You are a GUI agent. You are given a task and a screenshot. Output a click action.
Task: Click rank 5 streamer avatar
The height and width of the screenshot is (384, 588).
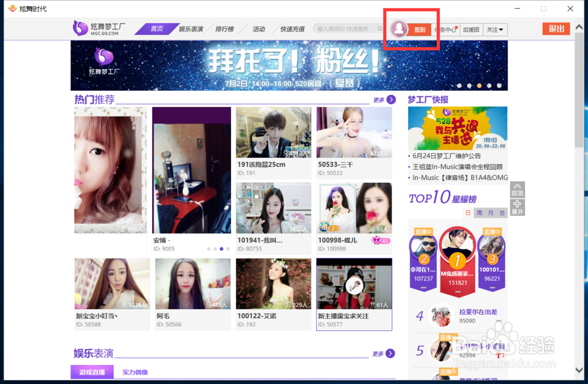pos(441,349)
